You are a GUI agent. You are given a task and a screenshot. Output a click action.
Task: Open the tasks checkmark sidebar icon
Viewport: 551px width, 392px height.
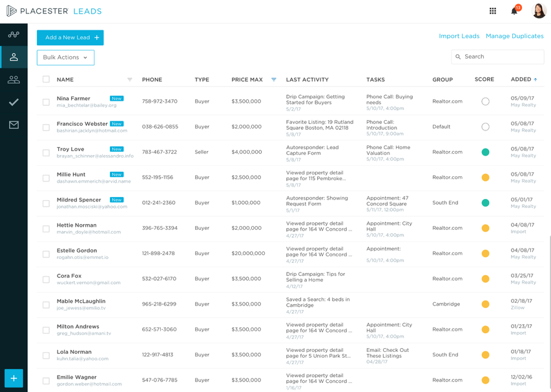click(x=14, y=102)
